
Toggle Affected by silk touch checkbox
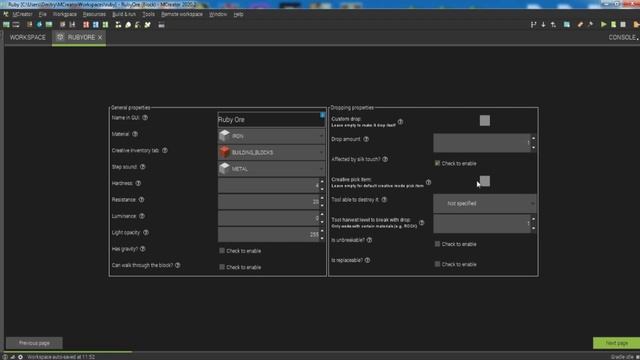click(x=437, y=163)
